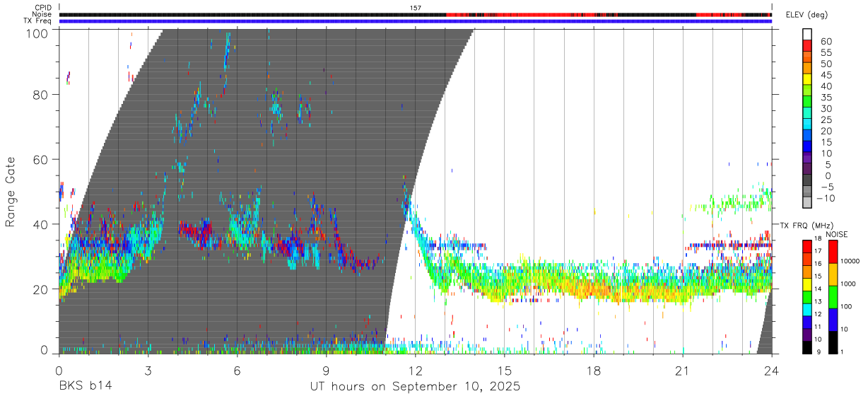Click the y-axis tick label 40
This screenshot has height=401, width=868.
click(41, 224)
